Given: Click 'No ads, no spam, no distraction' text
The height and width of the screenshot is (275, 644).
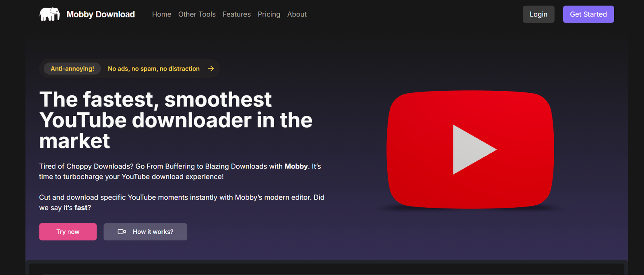Looking at the screenshot, I should pos(153,69).
